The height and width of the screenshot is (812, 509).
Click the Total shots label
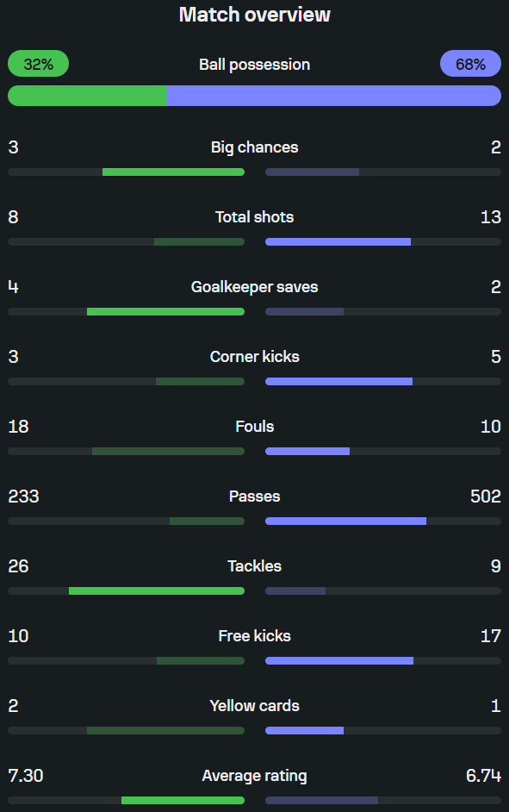tap(255, 216)
